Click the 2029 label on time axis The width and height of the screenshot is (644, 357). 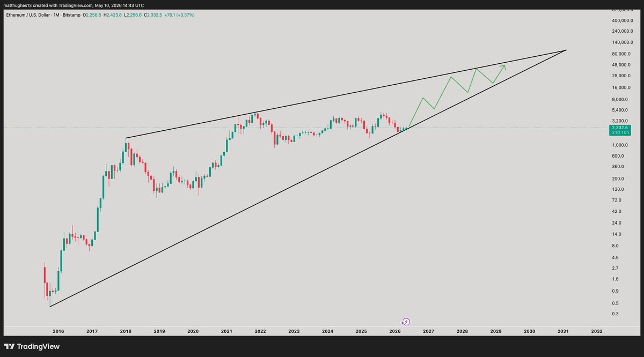point(496,332)
